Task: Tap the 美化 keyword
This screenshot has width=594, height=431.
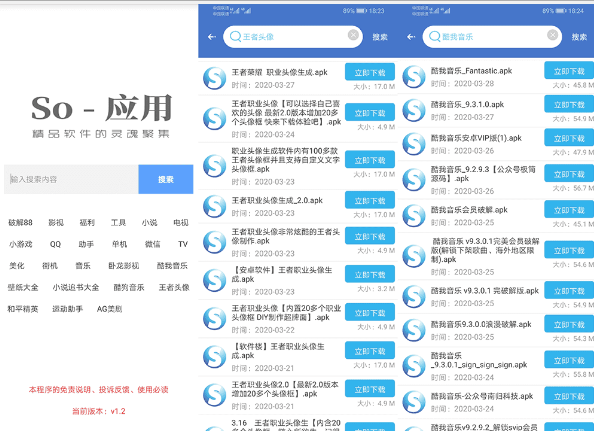Action: 16,265
